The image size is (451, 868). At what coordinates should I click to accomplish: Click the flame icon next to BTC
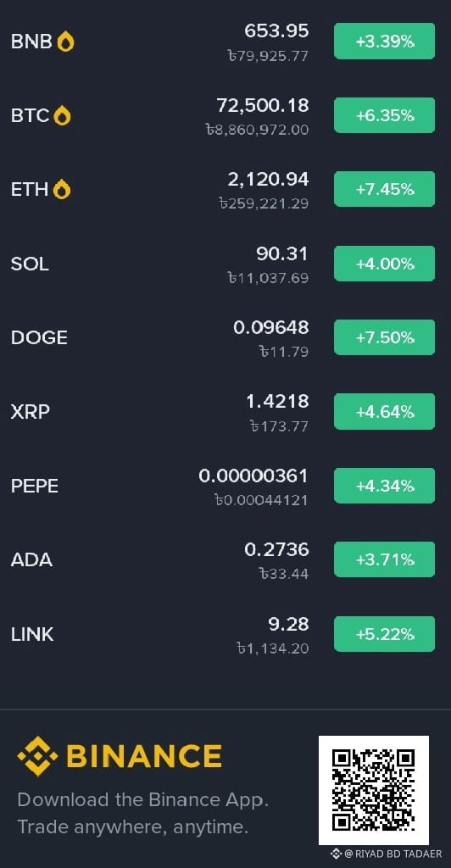(x=63, y=115)
